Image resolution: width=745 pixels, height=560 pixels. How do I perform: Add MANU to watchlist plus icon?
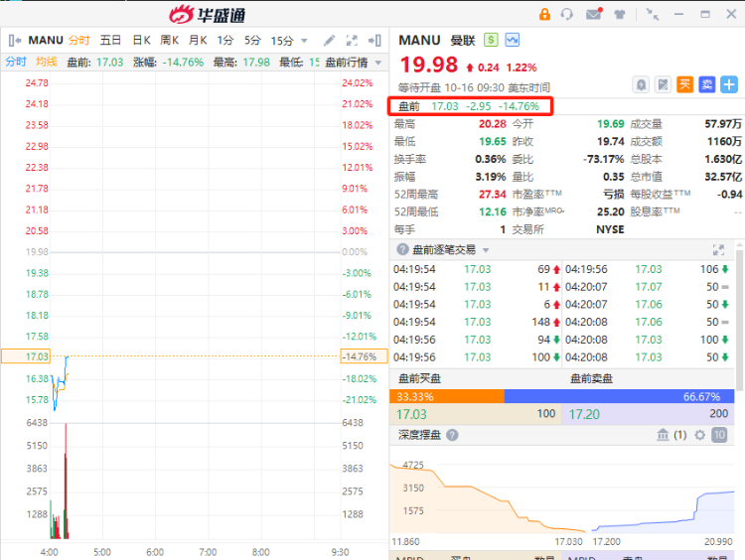[729, 84]
